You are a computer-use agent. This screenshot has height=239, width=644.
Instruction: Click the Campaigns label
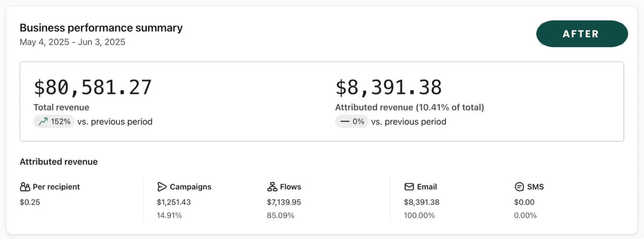pyautogui.click(x=191, y=187)
